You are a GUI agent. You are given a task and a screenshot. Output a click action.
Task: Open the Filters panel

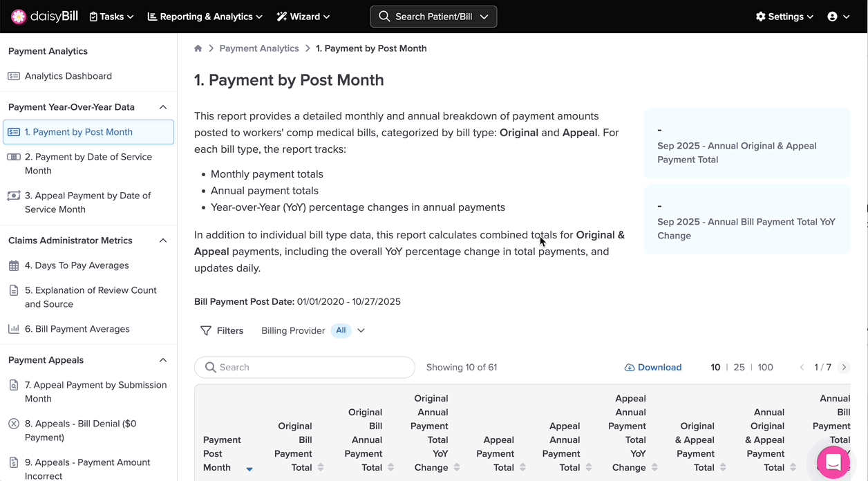(222, 331)
